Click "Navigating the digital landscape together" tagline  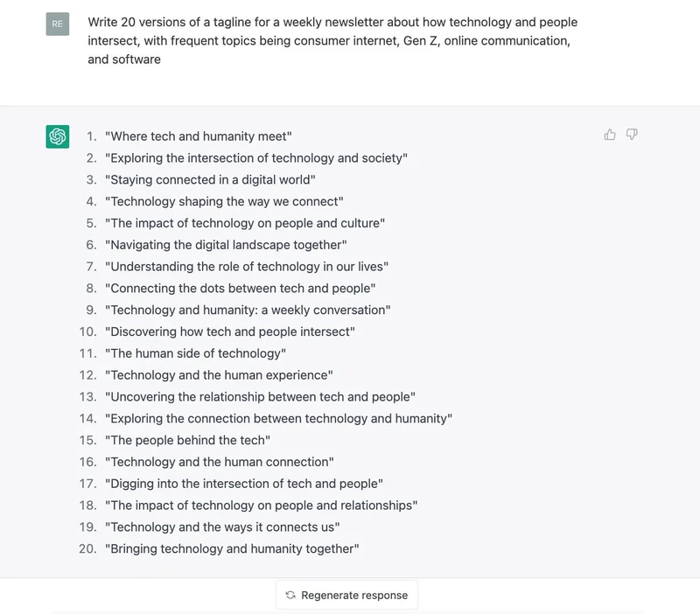226,245
